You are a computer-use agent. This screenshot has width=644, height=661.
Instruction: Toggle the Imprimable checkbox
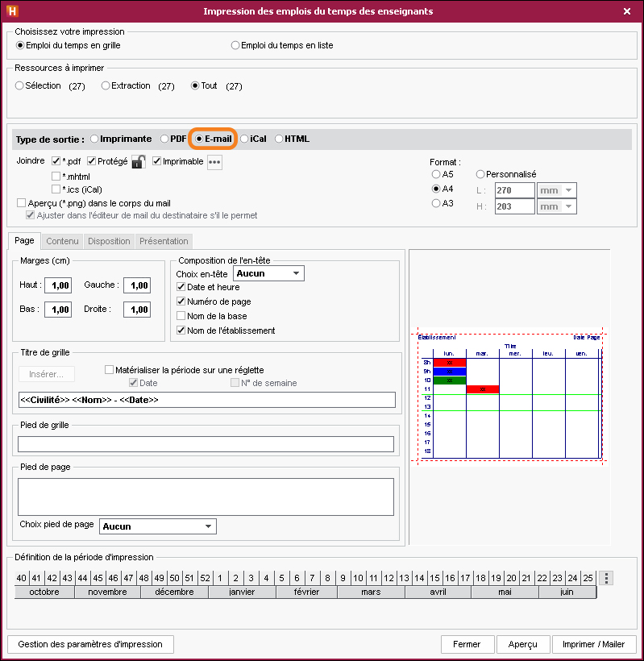[157, 161]
